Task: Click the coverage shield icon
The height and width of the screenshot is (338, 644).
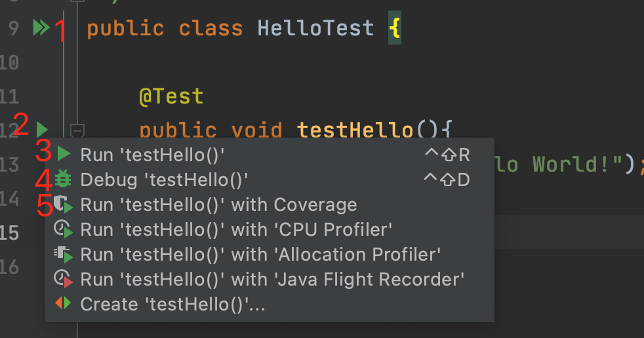Action: click(x=63, y=204)
